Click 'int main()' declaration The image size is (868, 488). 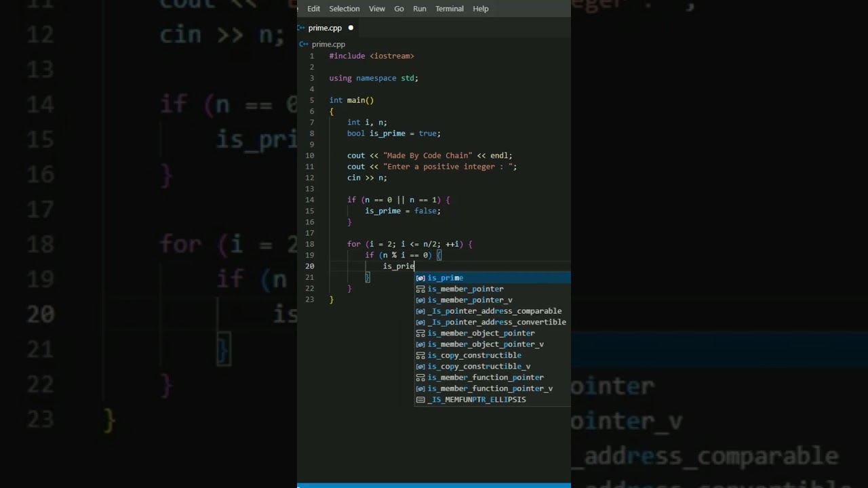point(351,100)
